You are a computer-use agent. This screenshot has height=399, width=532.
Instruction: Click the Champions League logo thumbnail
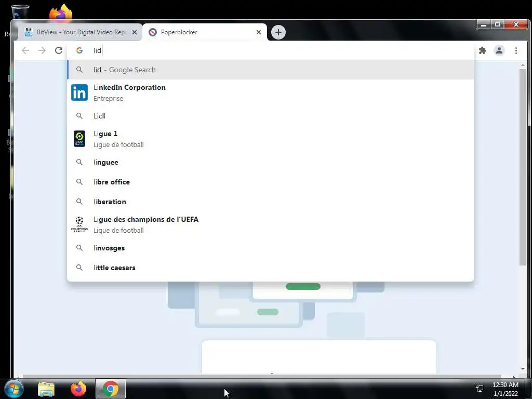coord(79,224)
